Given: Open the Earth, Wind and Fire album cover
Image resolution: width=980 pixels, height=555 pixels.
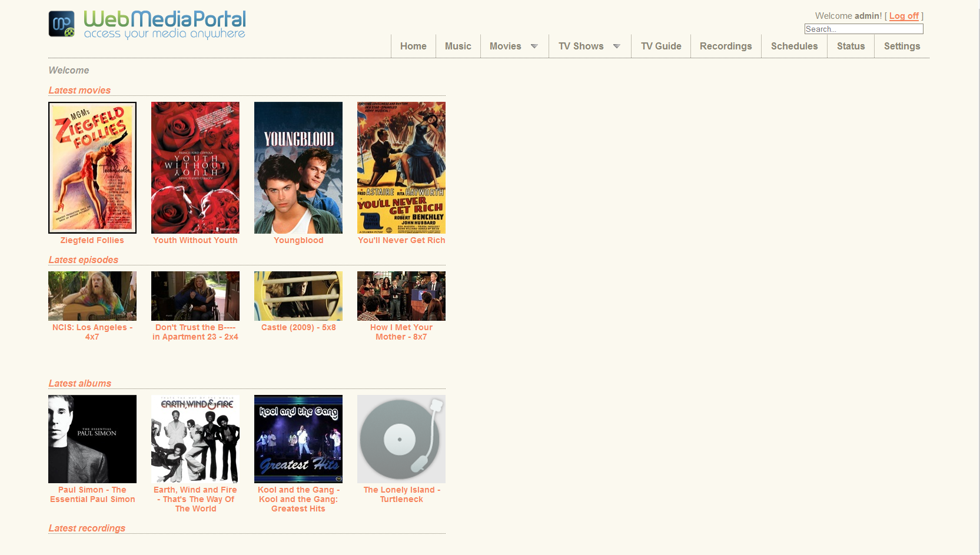Looking at the screenshot, I should (195, 439).
